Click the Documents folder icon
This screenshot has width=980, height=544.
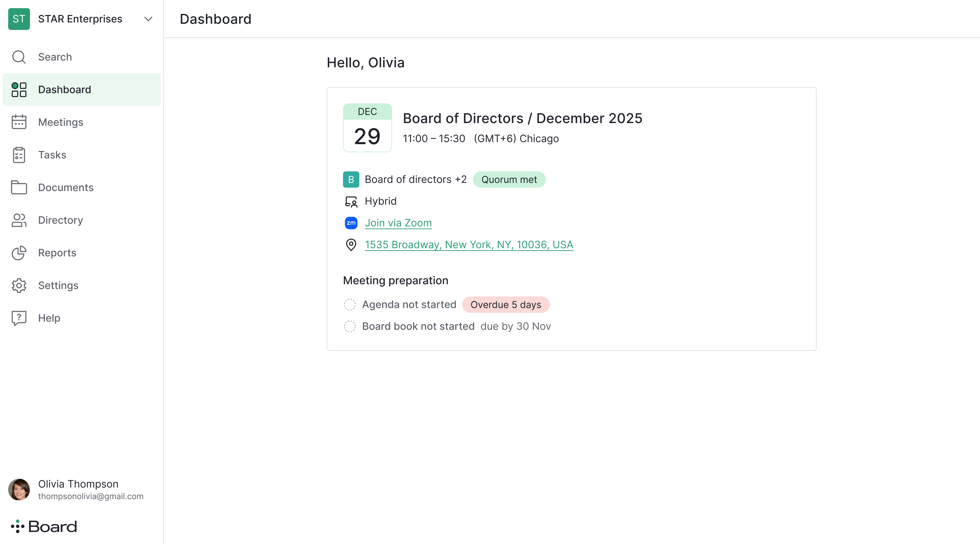(19, 187)
